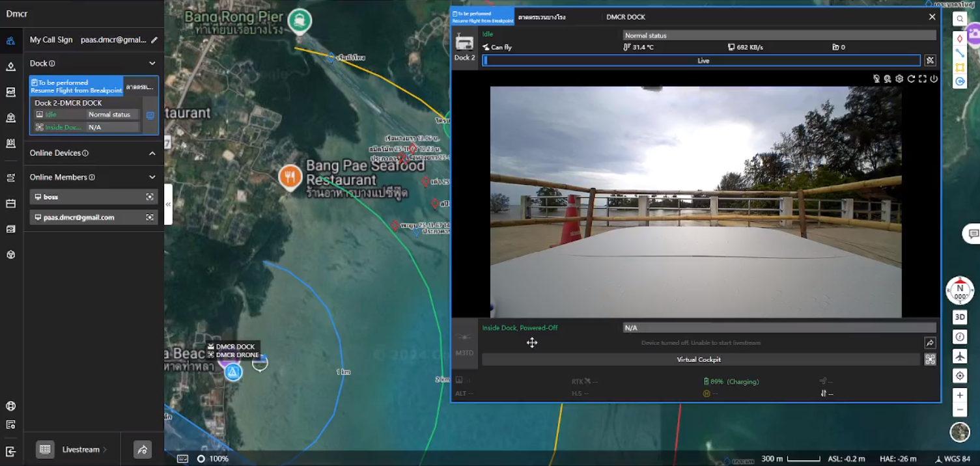Expand the Online Devices section chevron
The height and width of the screenshot is (466, 980).
pyautogui.click(x=152, y=153)
